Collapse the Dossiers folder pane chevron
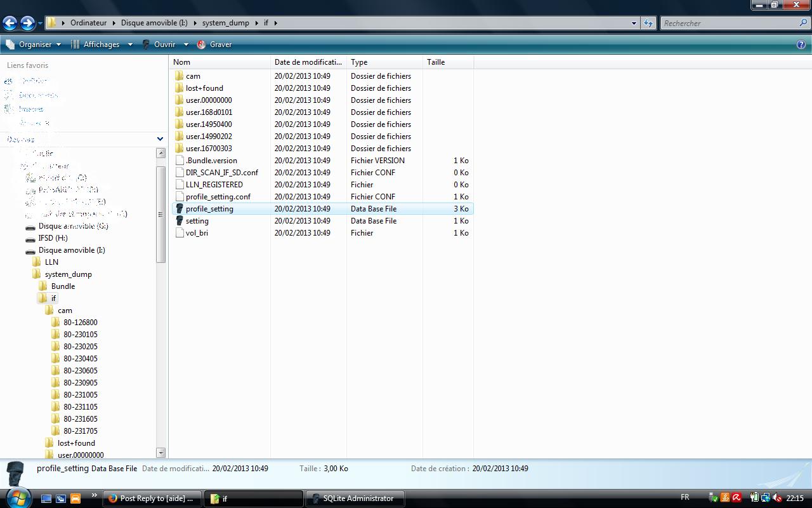This screenshot has width=812, height=508. pos(160,139)
